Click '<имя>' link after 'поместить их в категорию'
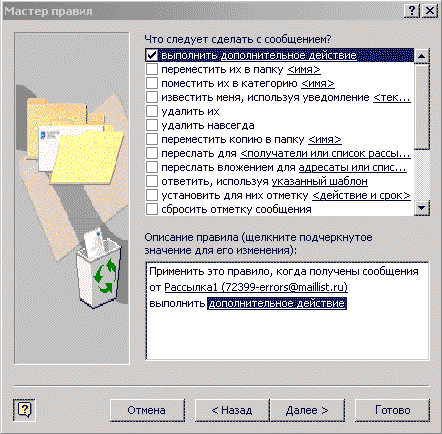The image size is (442, 434). point(318,83)
